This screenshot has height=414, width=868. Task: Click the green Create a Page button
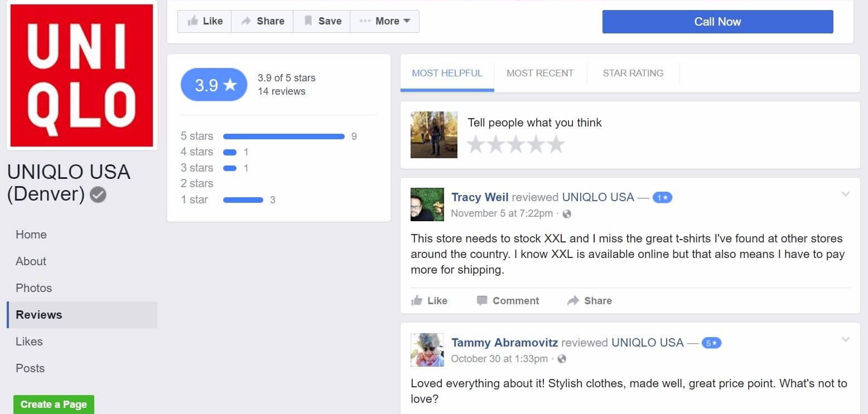(x=54, y=405)
